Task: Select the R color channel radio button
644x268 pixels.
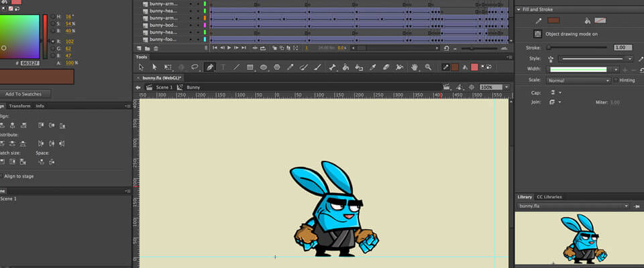Action: 54,41
